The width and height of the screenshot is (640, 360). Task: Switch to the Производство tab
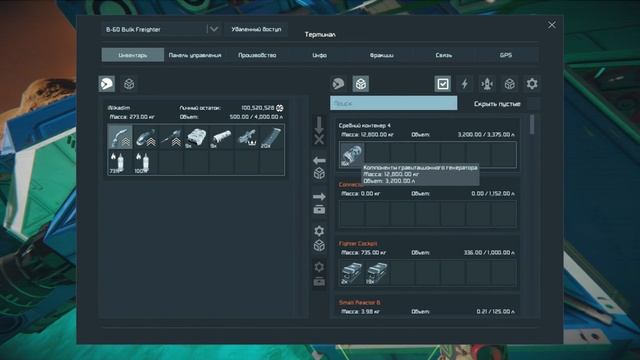point(257,55)
